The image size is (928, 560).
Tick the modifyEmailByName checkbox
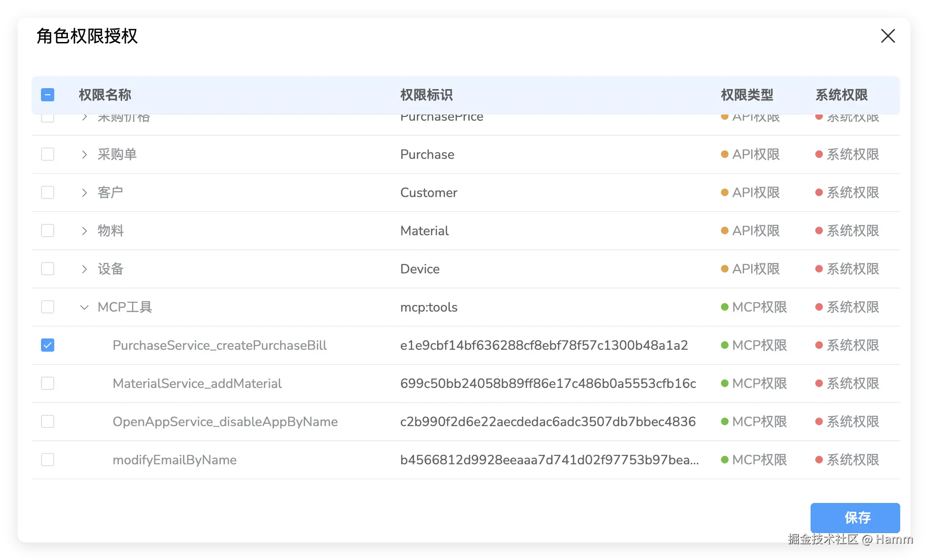48,460
